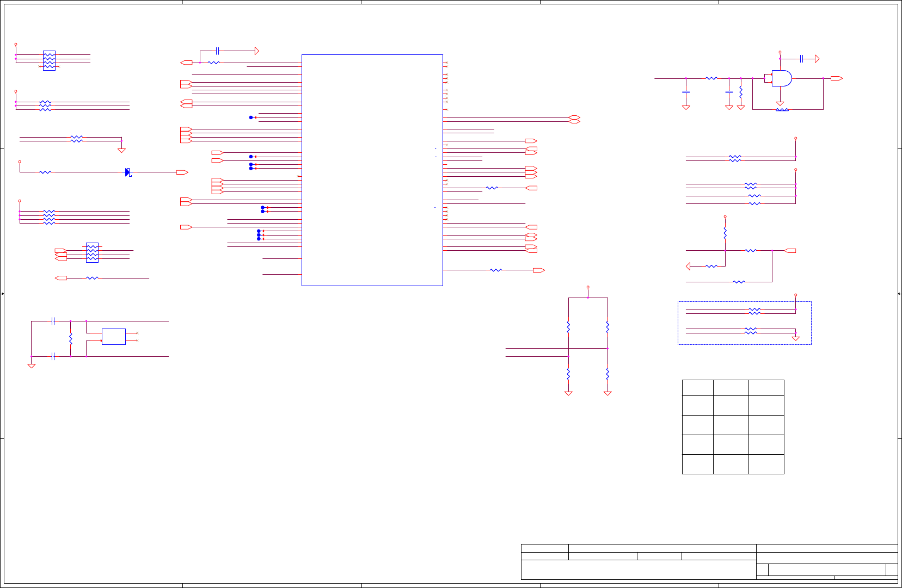The image size is (902, 588).
Task: Select the lower capacitor of the crystal circuit
Action: click(x=53, y=357)
